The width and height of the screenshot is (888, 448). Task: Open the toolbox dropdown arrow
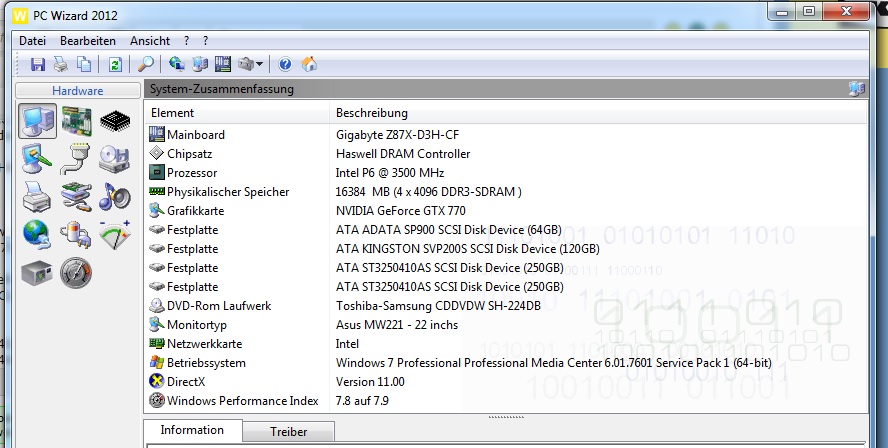click(259, 65)
